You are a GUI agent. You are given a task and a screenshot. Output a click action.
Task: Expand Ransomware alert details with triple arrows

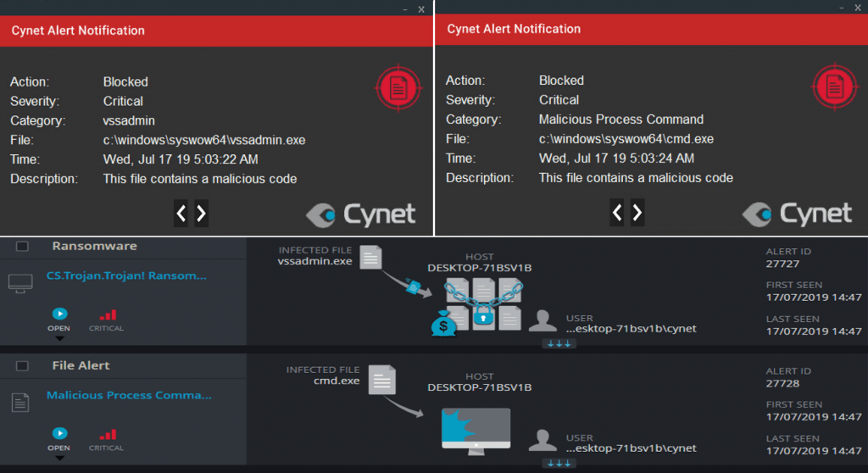click(x=559, y=344)
